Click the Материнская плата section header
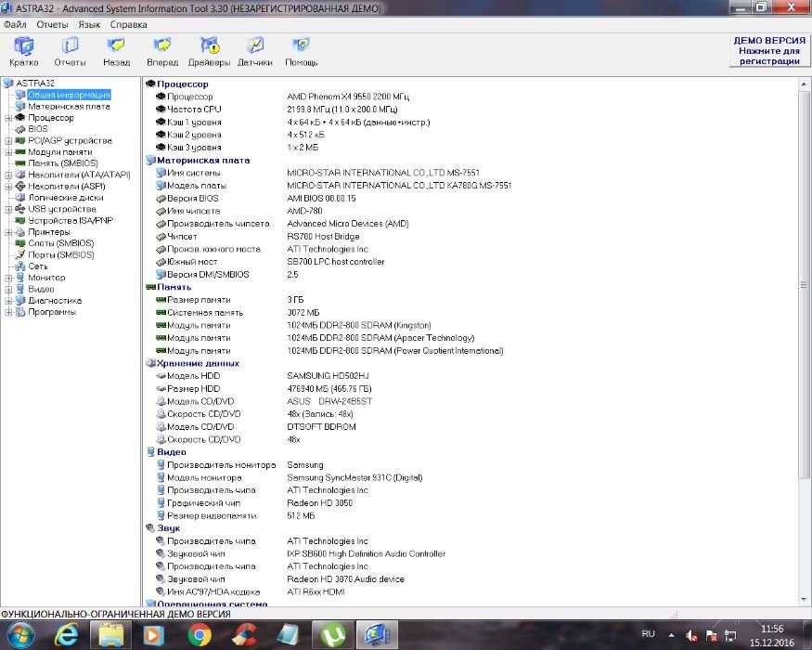This screenshot has height=650, width=812. pyautogui.click(x=203, y=160)
